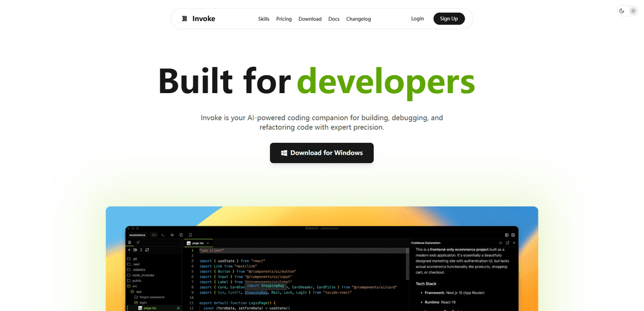
Task: Click the refresh icon in file explorer
Action: pos(147,250)
